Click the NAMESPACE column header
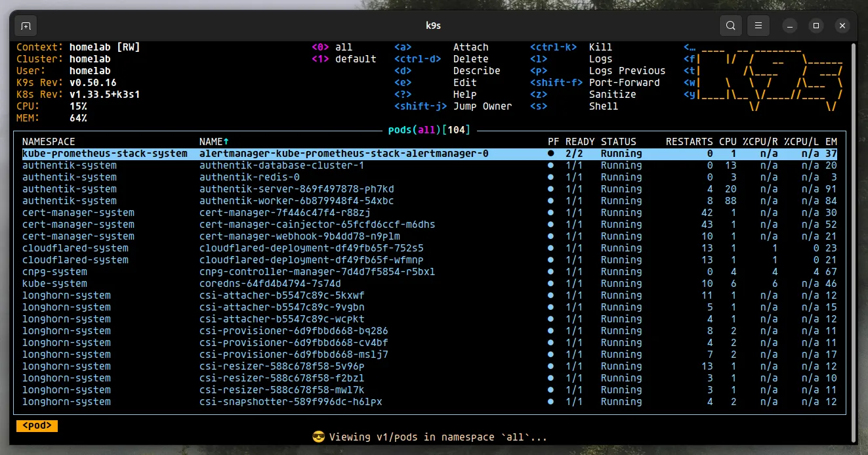 coord(49,142)
